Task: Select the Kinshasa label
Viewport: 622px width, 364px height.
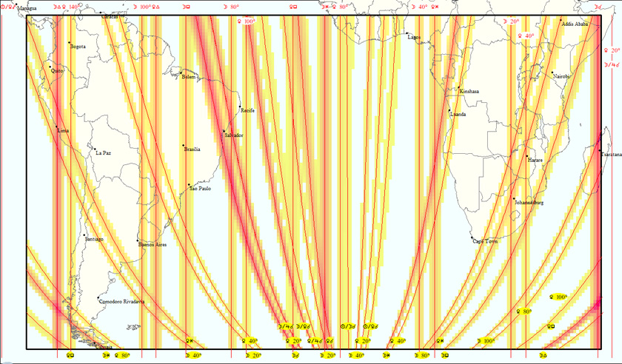Action: click(469, 91)
